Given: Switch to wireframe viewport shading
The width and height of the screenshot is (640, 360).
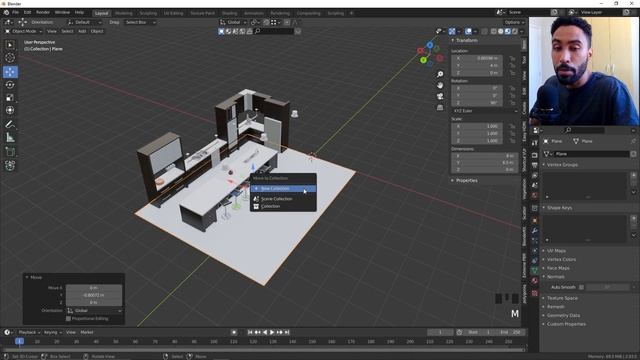Looking at the screenshot, I should (493, 31).
